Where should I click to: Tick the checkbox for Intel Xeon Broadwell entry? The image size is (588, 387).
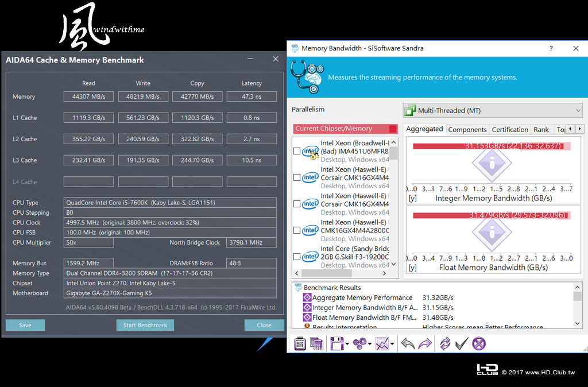coord(297,151)
